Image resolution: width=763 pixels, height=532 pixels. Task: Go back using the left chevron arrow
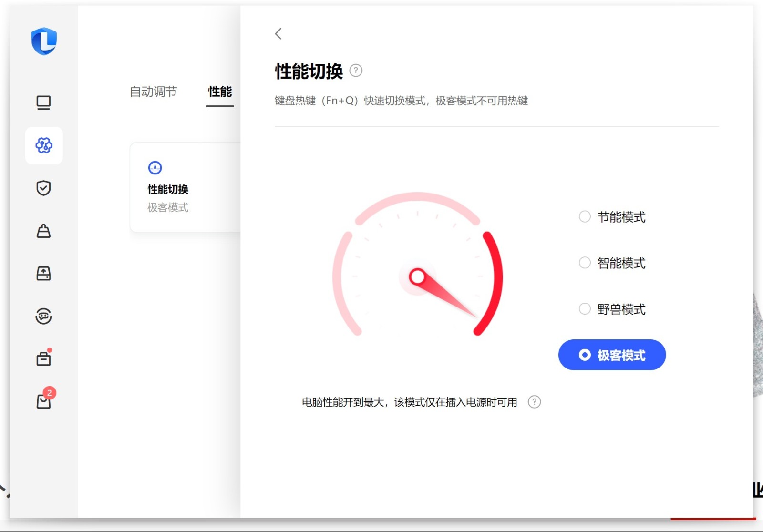coord(278,34)
